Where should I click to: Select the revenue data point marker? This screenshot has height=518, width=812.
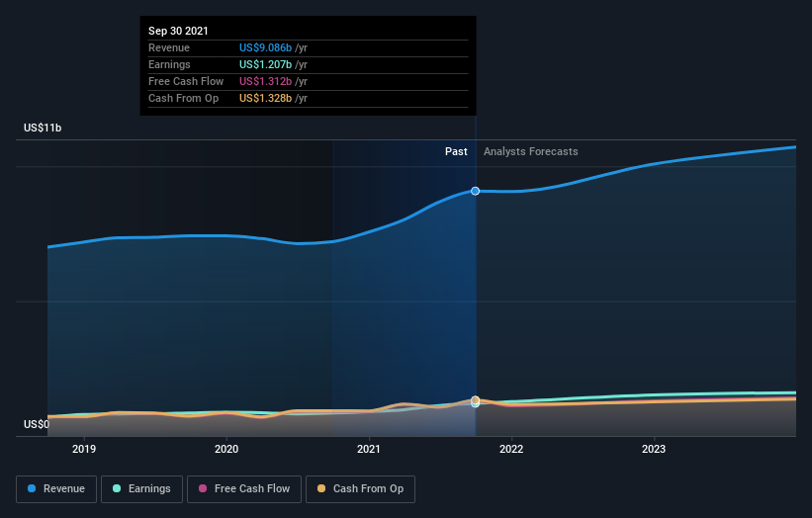[x=475, y=191]
